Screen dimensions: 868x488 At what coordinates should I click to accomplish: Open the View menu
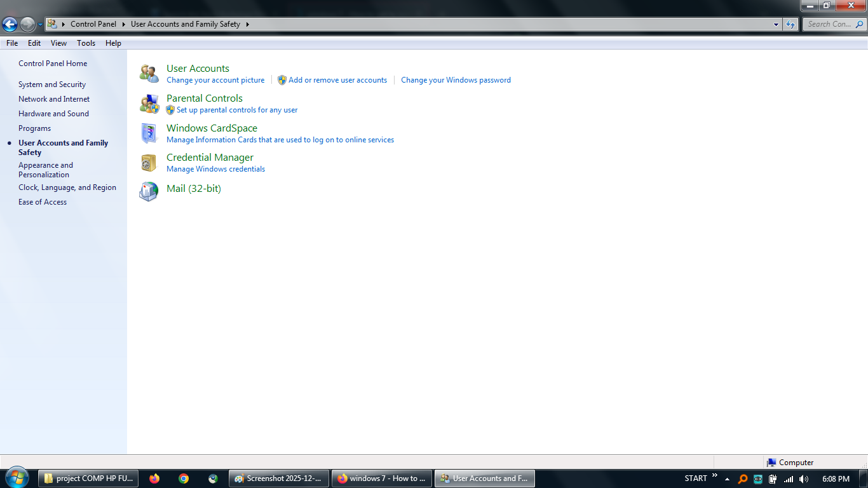point(59,43)
